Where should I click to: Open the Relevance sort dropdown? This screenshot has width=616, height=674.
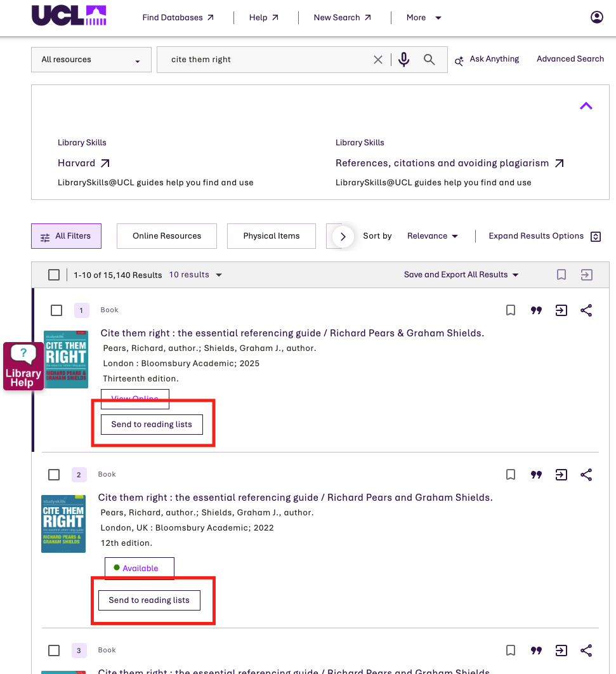click(433, 236)
